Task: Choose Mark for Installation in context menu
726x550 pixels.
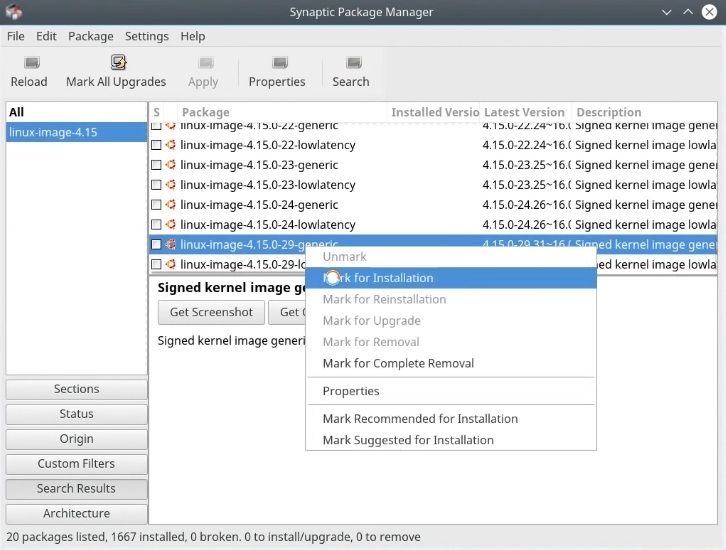Action: (451, 278)
